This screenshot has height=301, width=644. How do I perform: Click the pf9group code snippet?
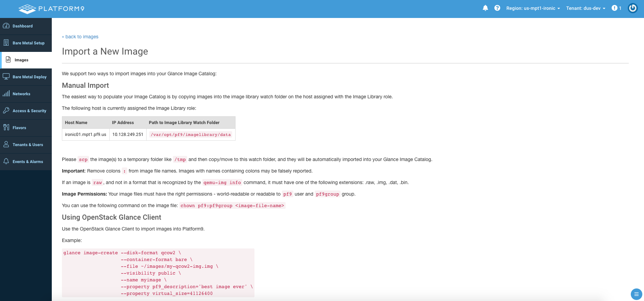click(328, 194)
